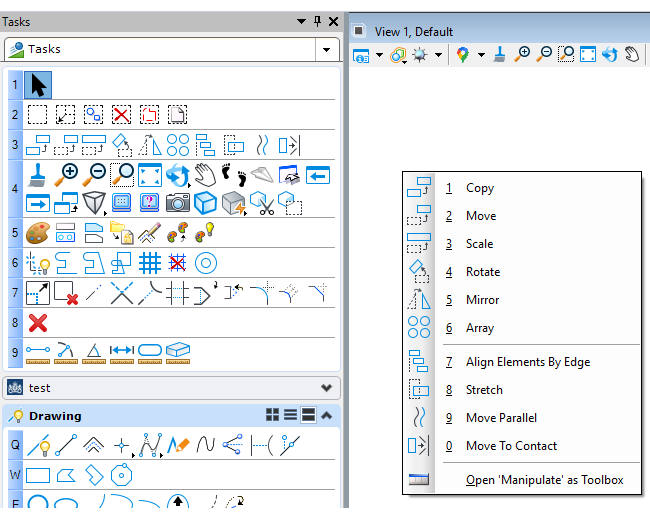Click Open 'Manipulate' as Toolbox

click(544, 480)
